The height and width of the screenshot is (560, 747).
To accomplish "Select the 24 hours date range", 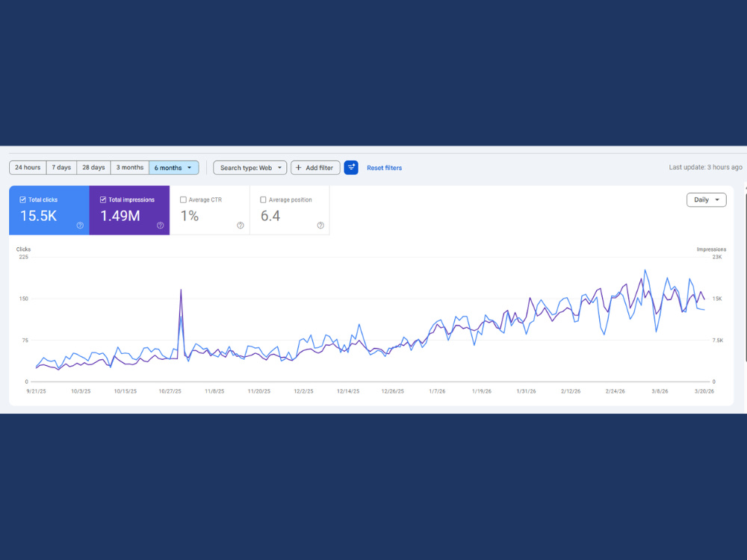I will pyautogui.click(x=28, y=167).
